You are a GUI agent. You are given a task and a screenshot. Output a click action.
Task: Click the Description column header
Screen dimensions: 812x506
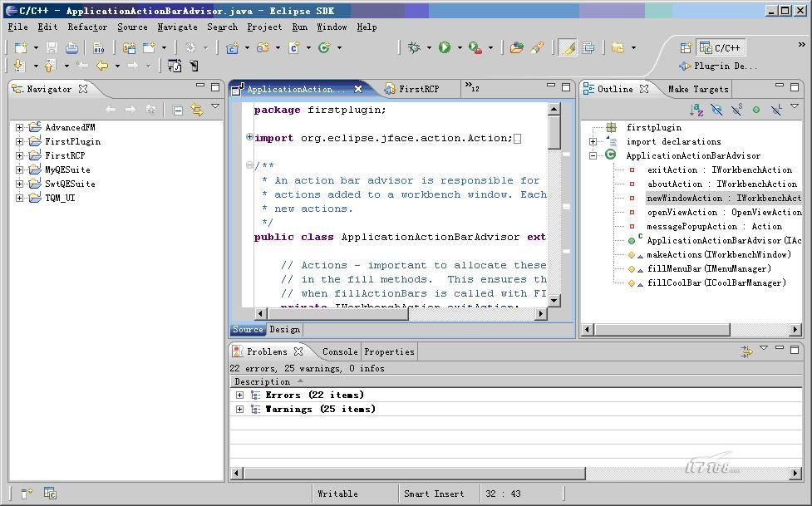[x=516, y=381]
